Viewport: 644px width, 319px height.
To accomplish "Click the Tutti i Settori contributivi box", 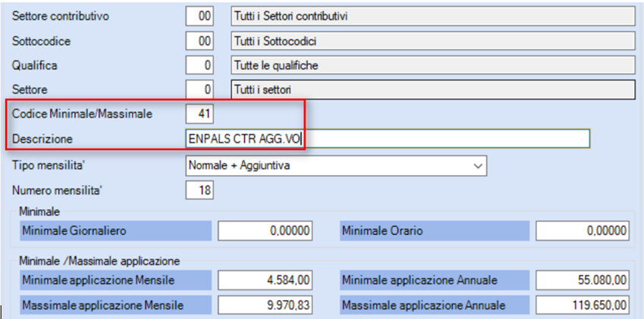I will pyautogui.click(x=433, y=17).
